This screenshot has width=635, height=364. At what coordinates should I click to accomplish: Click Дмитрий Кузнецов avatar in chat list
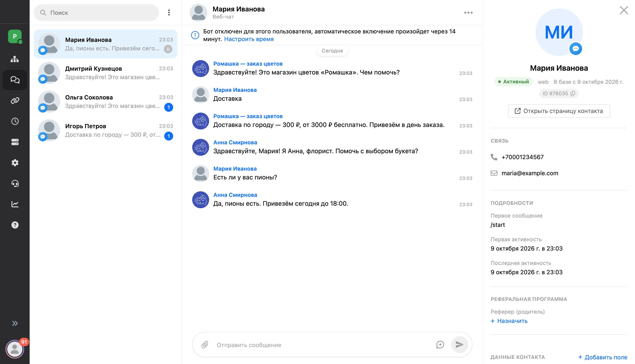click(x=49, y=73)
